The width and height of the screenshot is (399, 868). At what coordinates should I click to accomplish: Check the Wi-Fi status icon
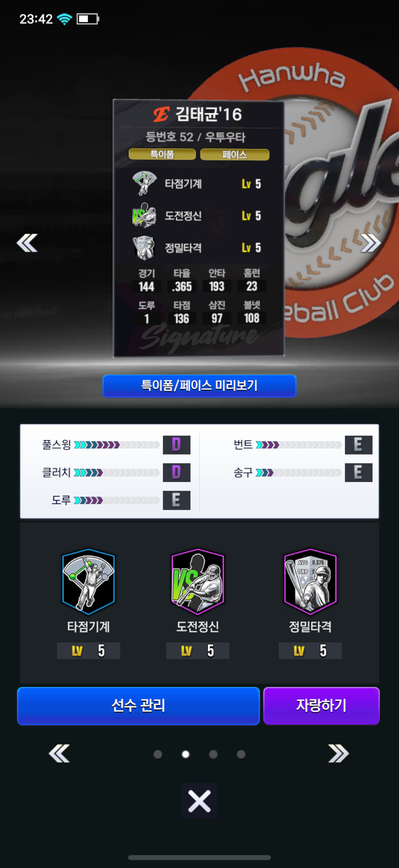(64, 19)
